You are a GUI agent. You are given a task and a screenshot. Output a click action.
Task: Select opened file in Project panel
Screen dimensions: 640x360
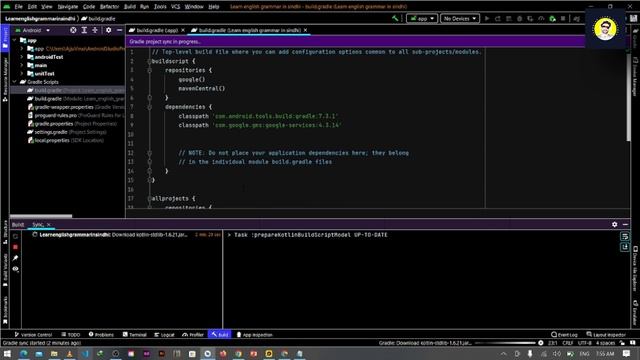(73, 30)
